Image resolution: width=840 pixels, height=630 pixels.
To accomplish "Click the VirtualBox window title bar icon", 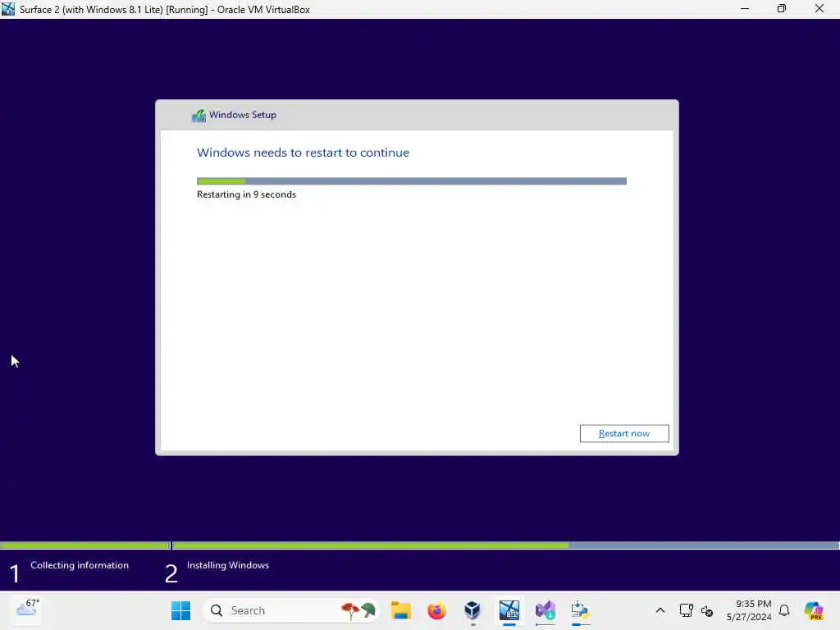I will 8,9.
